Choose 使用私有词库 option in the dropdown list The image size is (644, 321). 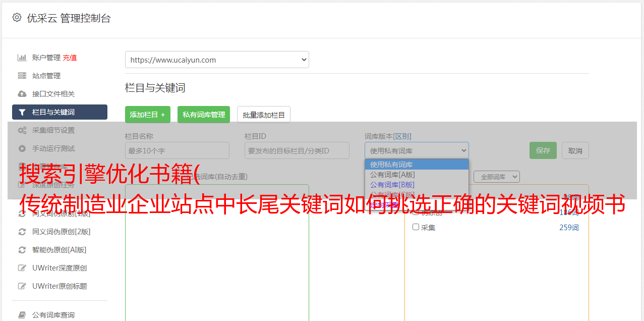click(417, 165)
